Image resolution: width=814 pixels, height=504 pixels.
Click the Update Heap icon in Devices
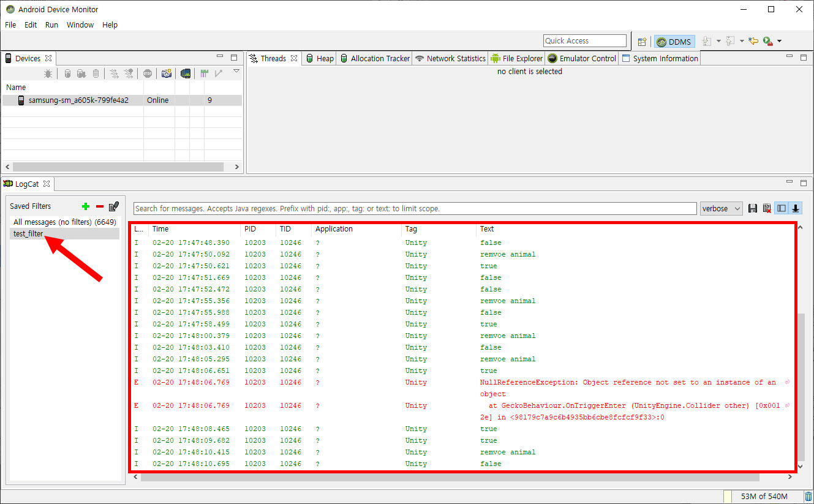tap(67, 73)
